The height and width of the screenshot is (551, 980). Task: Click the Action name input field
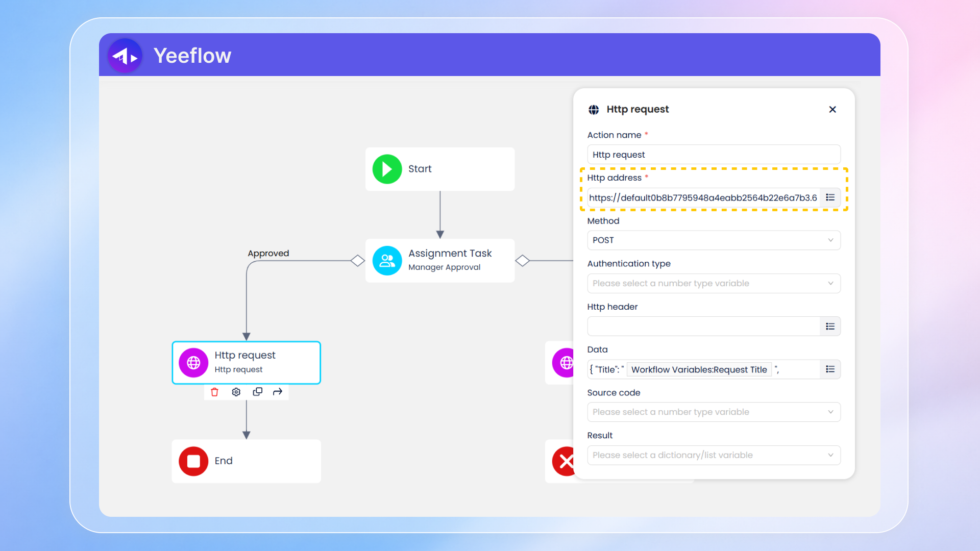point(714,155)
